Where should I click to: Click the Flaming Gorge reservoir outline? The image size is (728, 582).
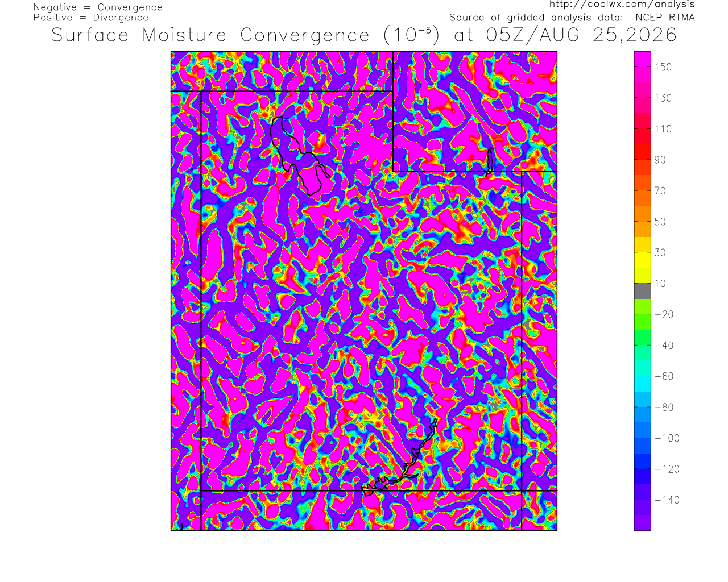(489, 160)
